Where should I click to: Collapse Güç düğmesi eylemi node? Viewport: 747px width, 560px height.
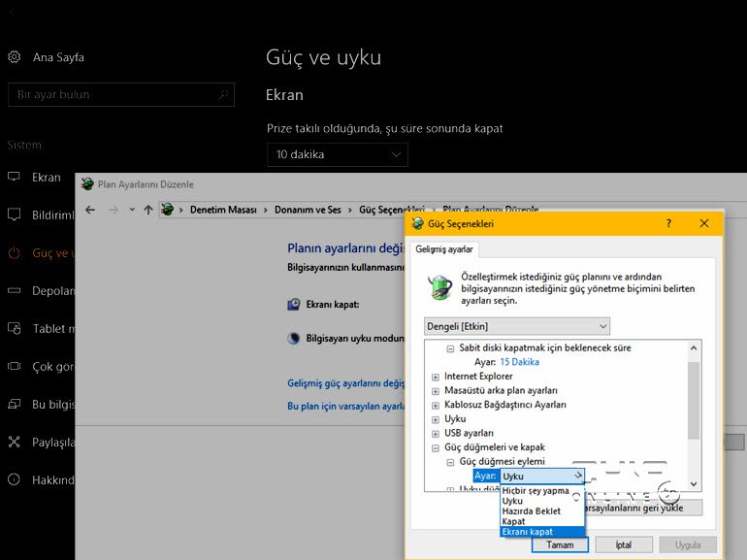click(x=450, y=462)
